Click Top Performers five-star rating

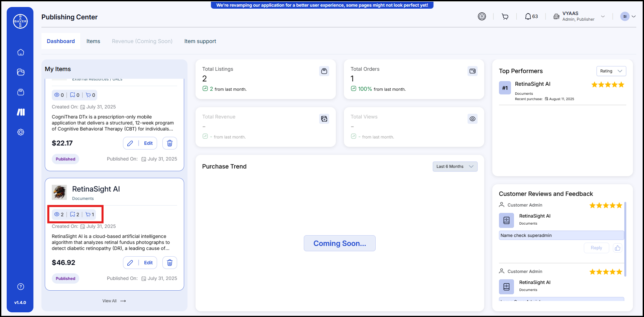(608, 85)
